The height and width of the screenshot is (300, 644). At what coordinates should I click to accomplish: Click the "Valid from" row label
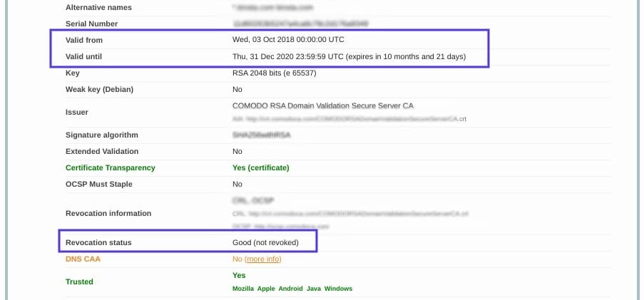(x=84, y=40)
